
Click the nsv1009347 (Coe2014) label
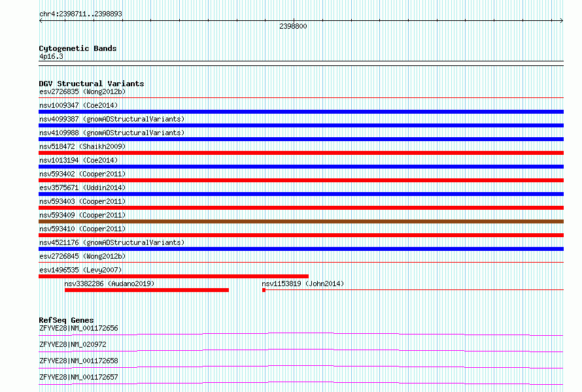tap(78, 105)
